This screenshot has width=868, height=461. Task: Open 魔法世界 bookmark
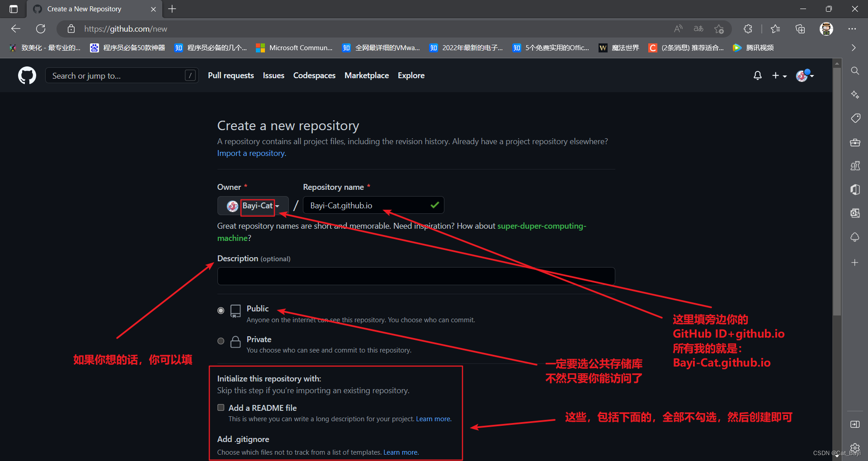(619, 47)
